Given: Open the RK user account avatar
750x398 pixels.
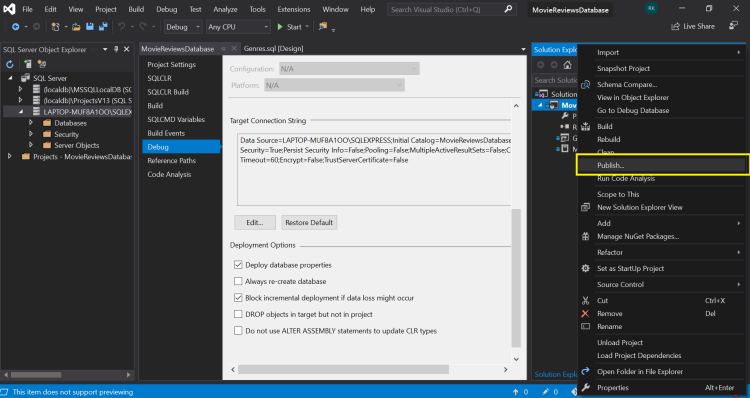Looking at the screenshot, I should tap(651, 8).
